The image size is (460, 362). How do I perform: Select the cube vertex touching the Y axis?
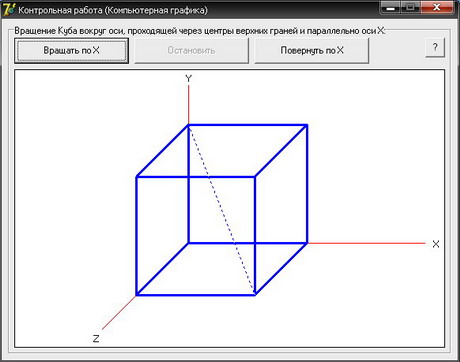pos(188,125)
